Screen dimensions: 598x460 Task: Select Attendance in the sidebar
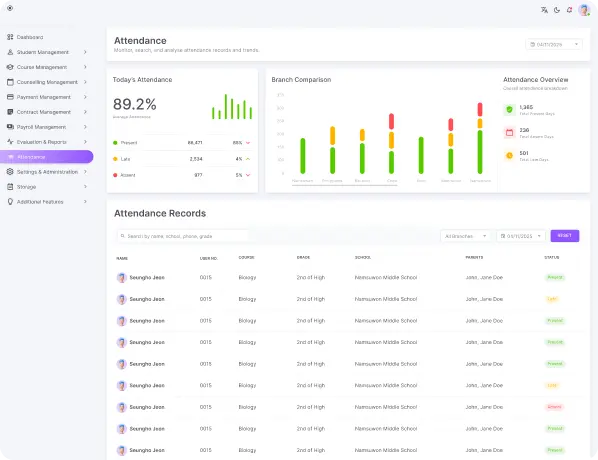coord(47,157)
